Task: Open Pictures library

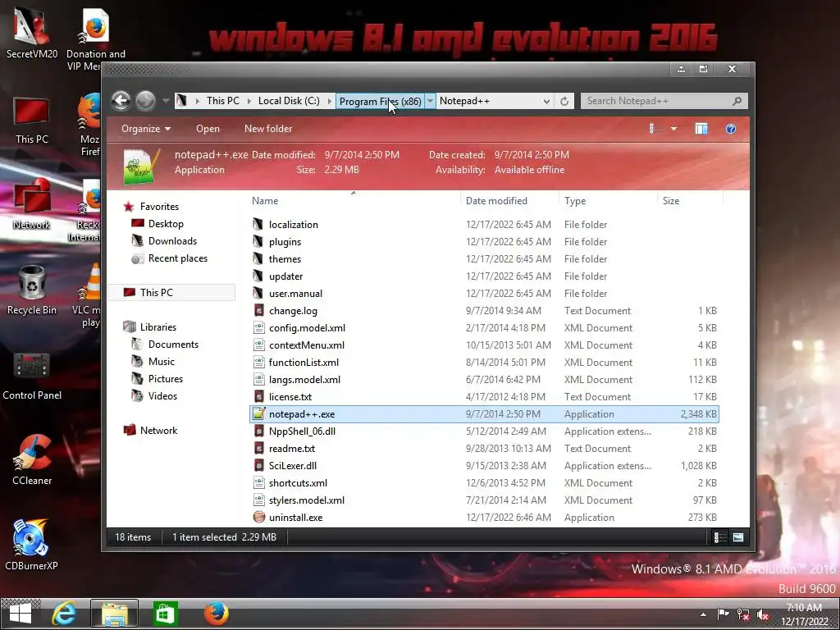Action: (166, 379)
